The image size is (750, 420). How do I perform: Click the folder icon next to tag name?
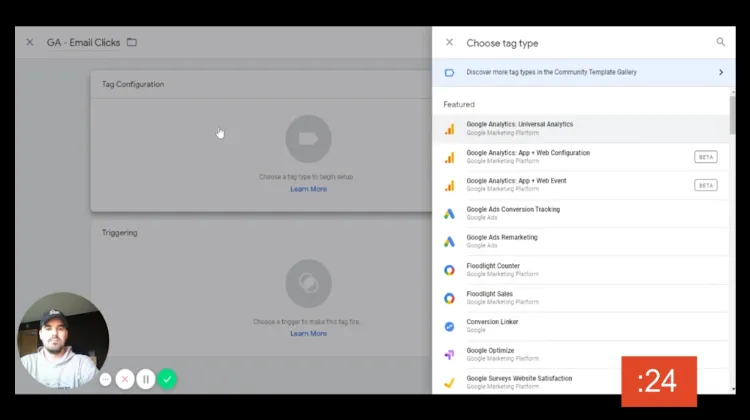click(132, 43)
